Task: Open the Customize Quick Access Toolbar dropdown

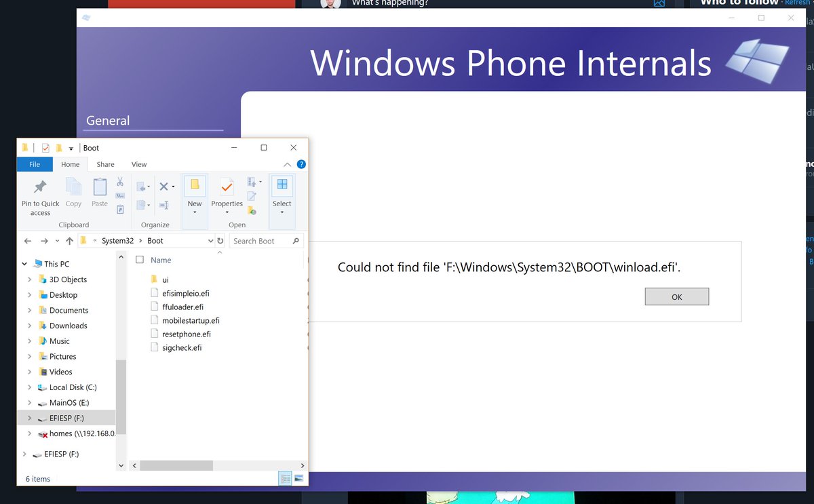Action: (71, 149)
